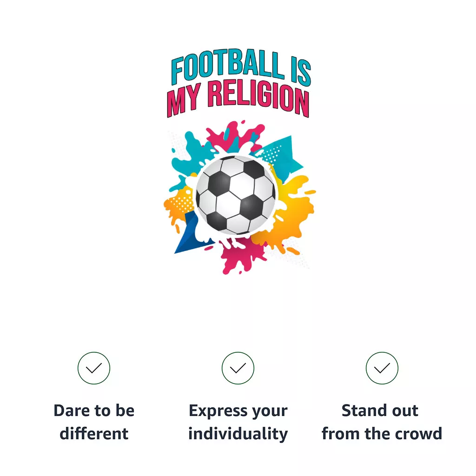Click the word "different"
This screenshot has width=476, height=476.
click(94, 434)
